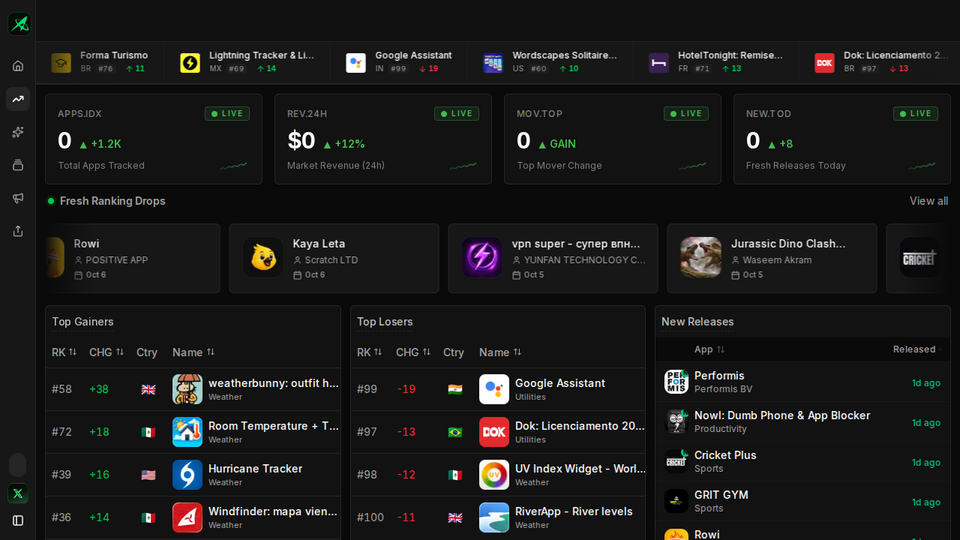Open Wordscapes Solitaire ticker icon

coord(493,62)
